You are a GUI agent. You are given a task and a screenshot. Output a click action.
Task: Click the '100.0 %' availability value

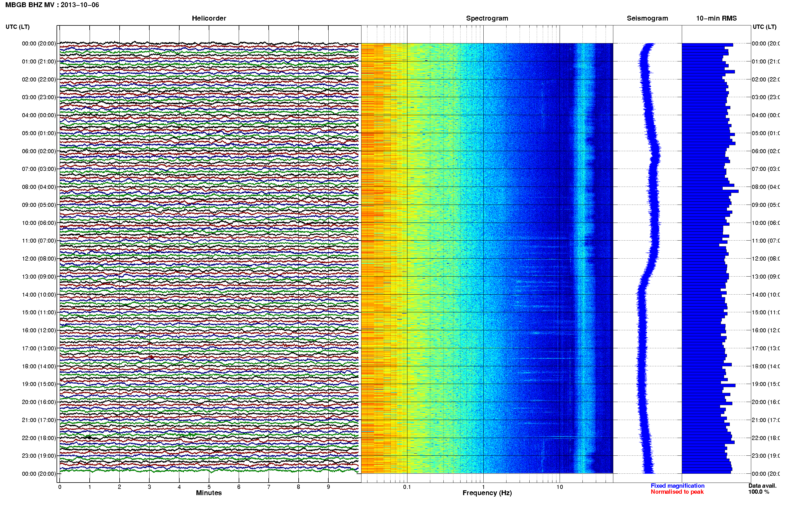point(758,492)
